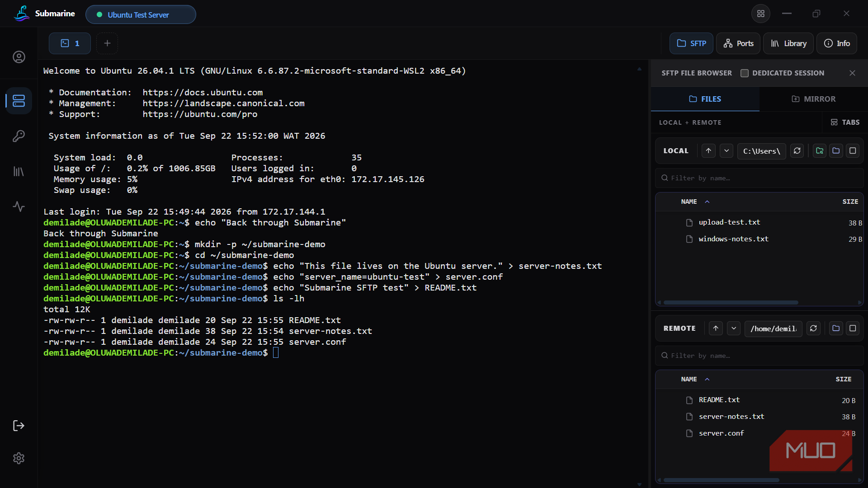Image resolution: width=868 pixels, height=488 pixels.
Task: Open the activity monitor icon in the sidebar
Action: 19,206
